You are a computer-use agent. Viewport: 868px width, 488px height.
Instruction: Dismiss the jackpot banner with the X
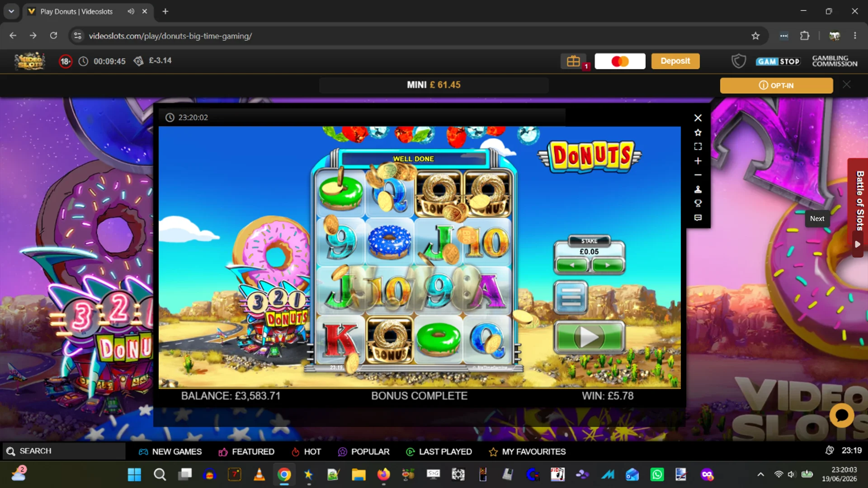(847, 84)
